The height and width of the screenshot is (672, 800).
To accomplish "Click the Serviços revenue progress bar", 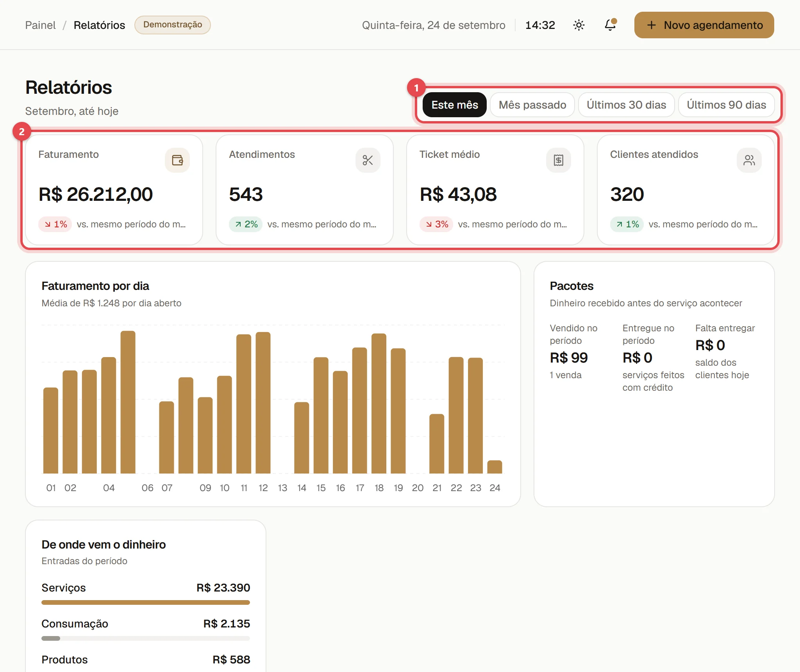I will (146, 602).
